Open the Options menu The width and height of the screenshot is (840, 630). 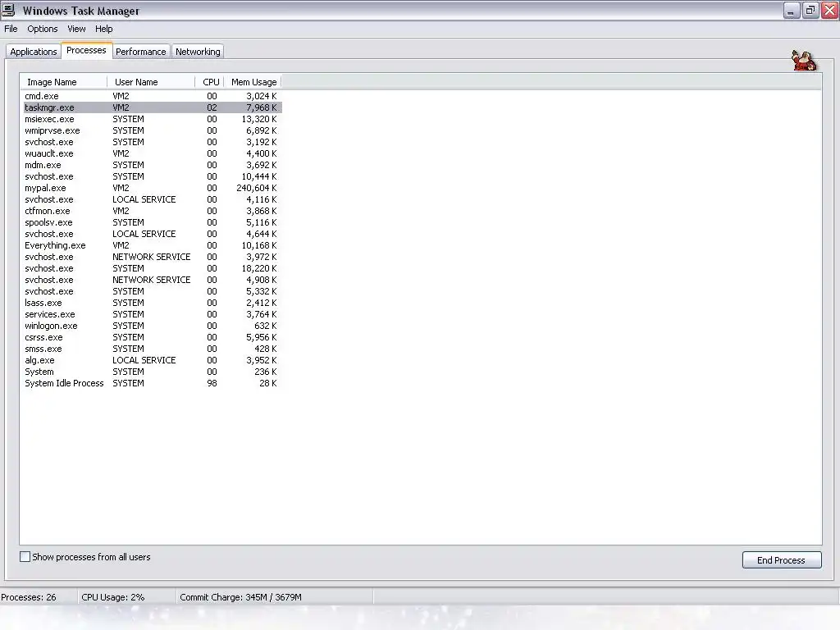pyautogui.click(x=43, y=29)
